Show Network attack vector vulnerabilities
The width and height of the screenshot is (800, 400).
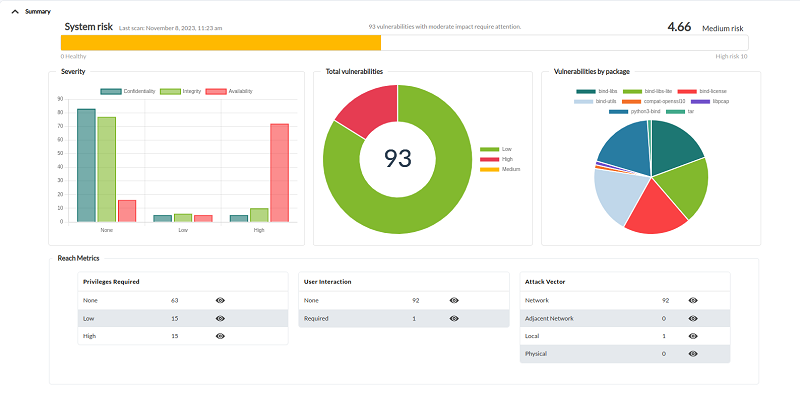(x=693, y=301)
